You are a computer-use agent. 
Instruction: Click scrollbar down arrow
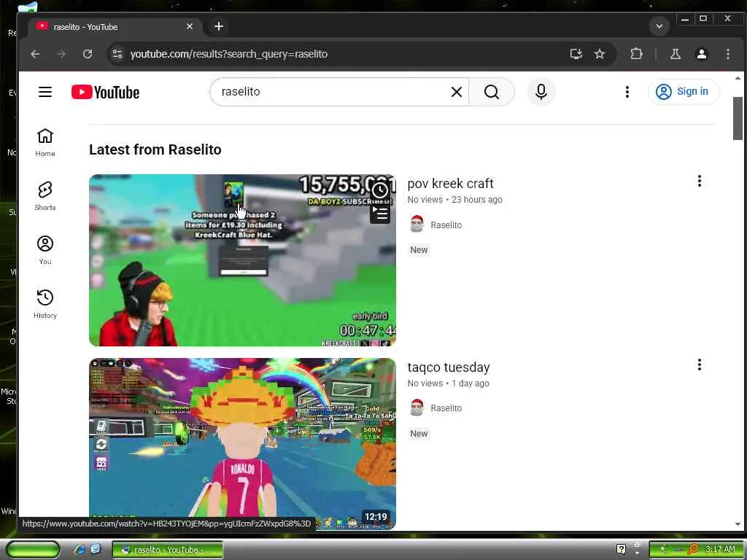coord(738,524)
